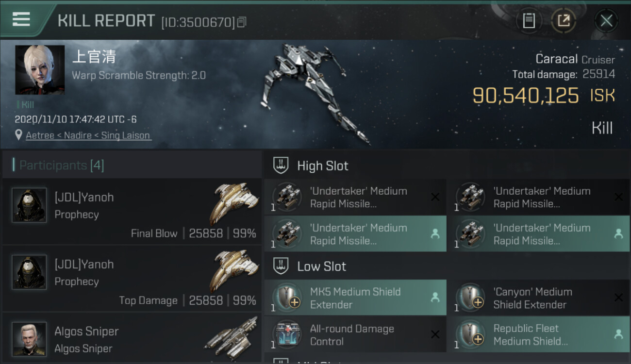
Task: Select MK5 Medium Shield Extender module
Action: [x=355, y=298]
